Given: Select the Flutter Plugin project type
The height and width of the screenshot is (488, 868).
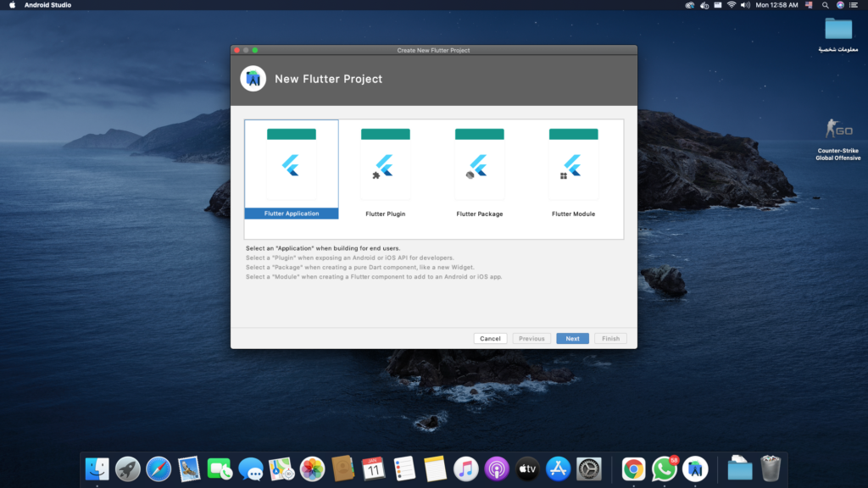Looking at the screenshot, I should pyautogui.click(x=386, y=169).
